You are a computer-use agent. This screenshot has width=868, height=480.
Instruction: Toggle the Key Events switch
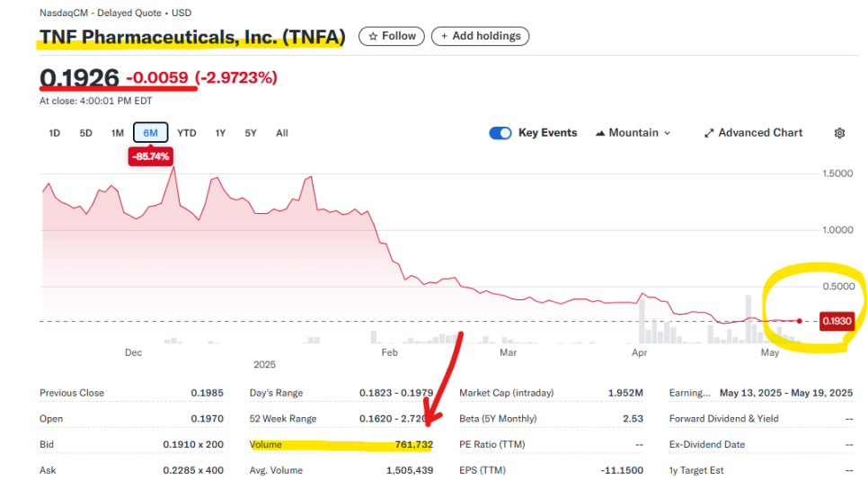pos(500,133)
